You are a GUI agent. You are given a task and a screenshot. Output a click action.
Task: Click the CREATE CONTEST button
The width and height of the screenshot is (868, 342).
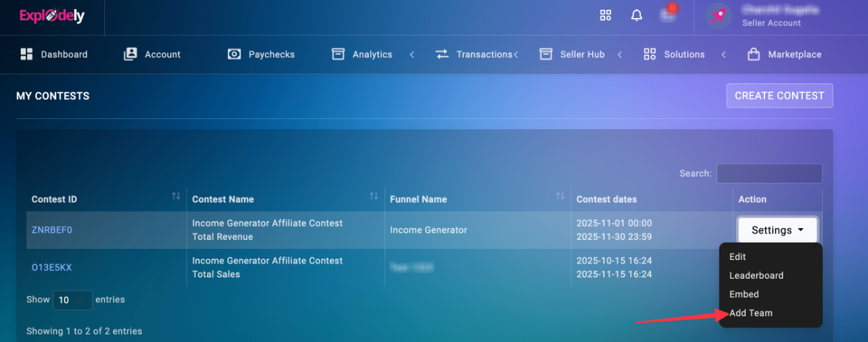coord(779,96)
